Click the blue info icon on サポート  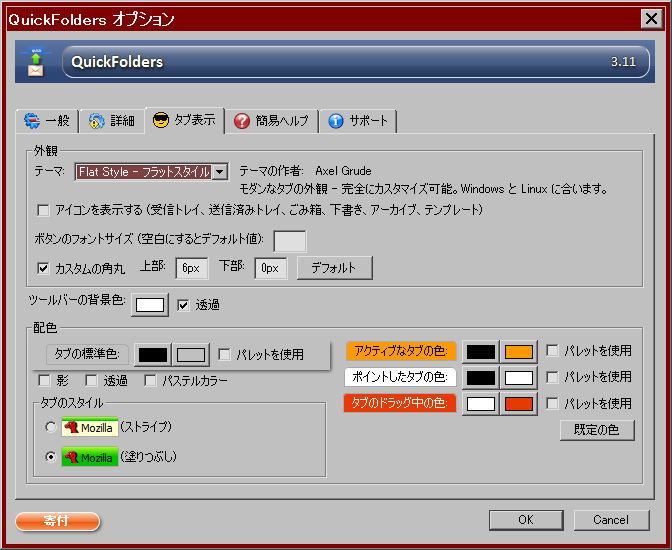(x=336, y=121)
